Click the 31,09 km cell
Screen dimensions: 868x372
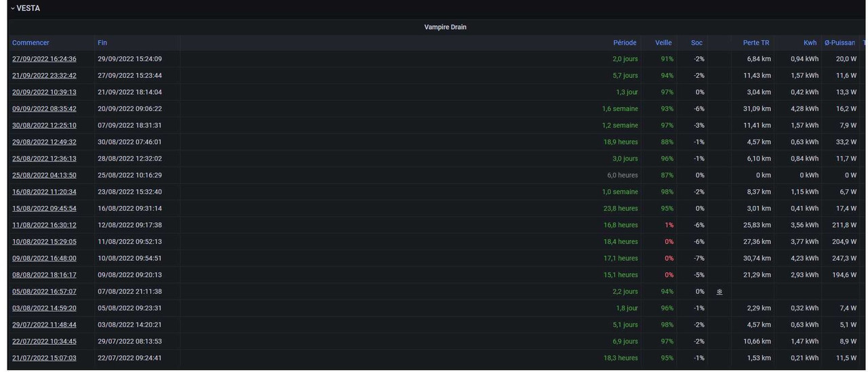[x=757, y=109]
